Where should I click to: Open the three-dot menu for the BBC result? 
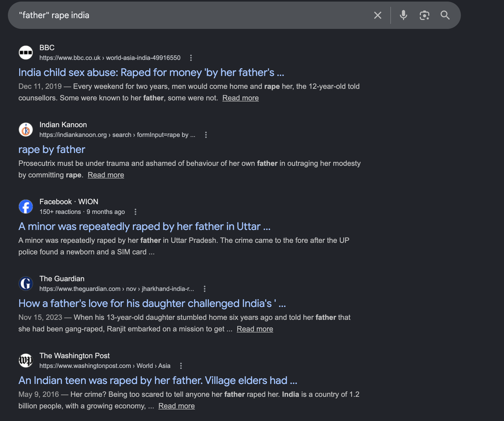[191, 58]
